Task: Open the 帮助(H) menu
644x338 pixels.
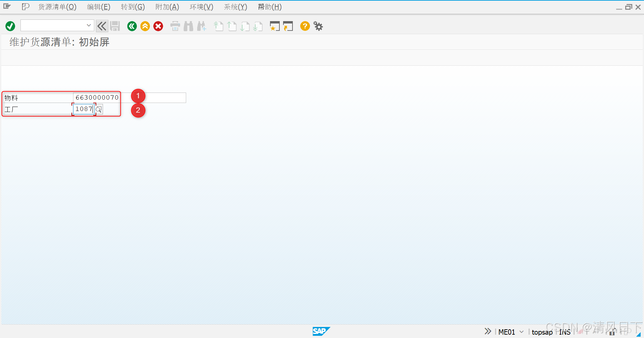Action: (x=270, y=7)
